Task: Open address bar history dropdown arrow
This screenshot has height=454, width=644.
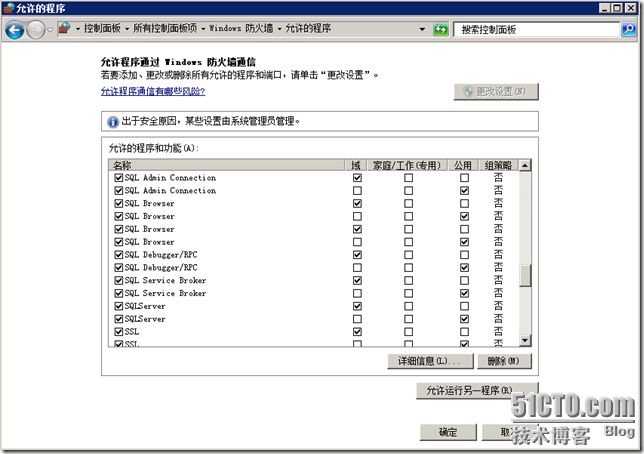Action: [x=422, y=29]
